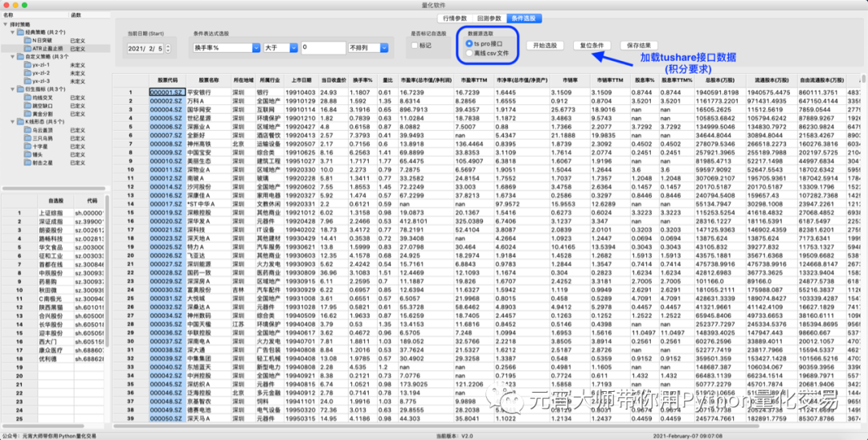
Task: Click the folder icon of 锤头 pattern
Action: point(27,155)
